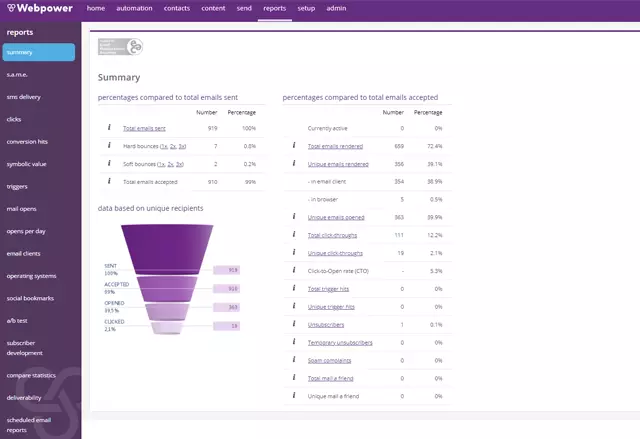Click the 1x link next to Soft bounces
Viewport: 640px width, 439px height.
[161, 164]
